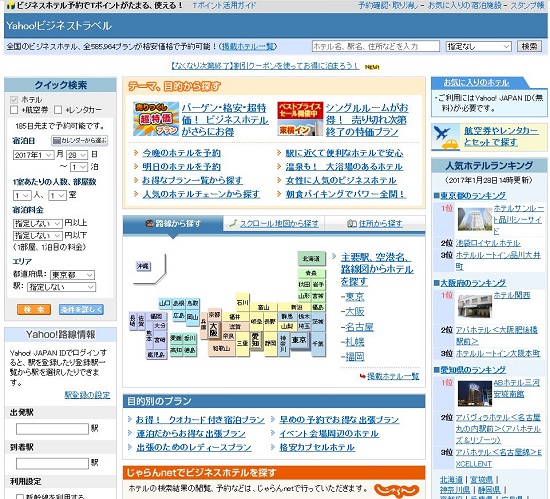The height and width of the screenshot is (499, 550).
Task: Open the ホテルサンルート品川シーサイド thumbnail photo
Action: click(x=475, y=220)
